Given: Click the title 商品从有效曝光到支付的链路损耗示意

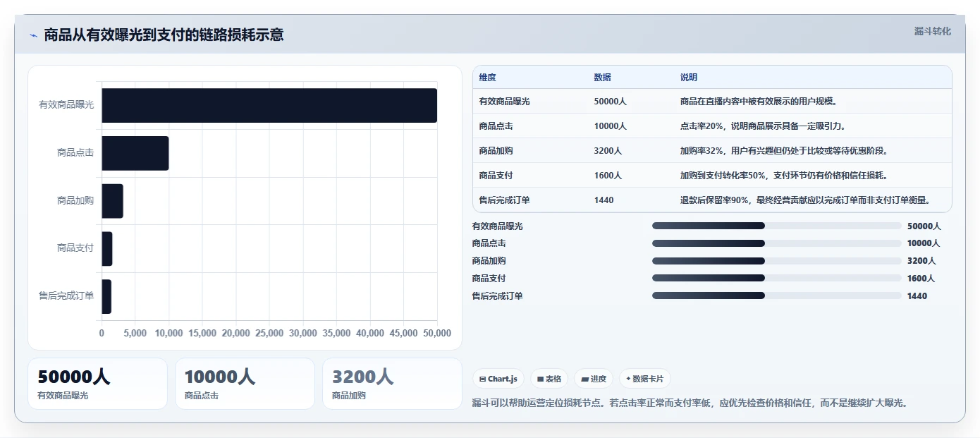Looking at the screenshot, I should pos(164,35).
